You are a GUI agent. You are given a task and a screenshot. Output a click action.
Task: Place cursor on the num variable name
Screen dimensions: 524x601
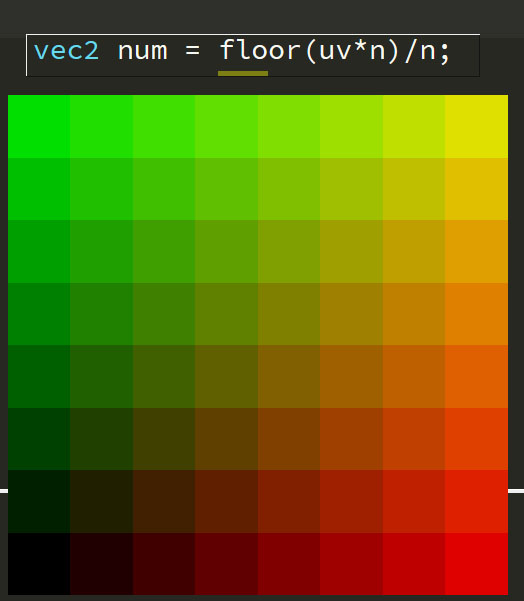[x=143, y=52]
